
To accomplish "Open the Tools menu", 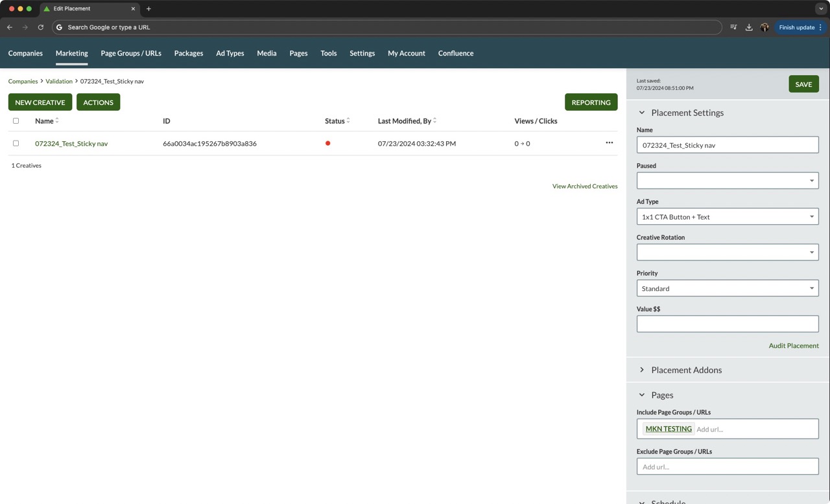I will pos(329,53).
